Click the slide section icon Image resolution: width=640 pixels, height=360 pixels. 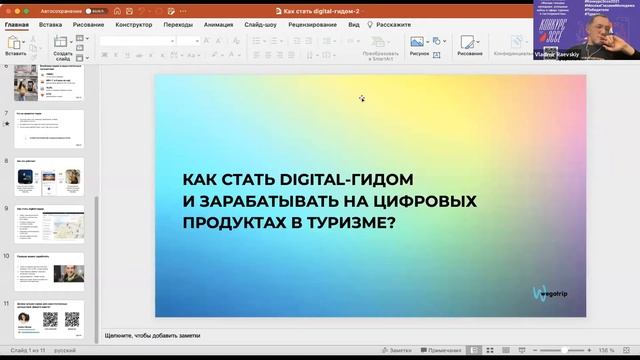point(80,58)
